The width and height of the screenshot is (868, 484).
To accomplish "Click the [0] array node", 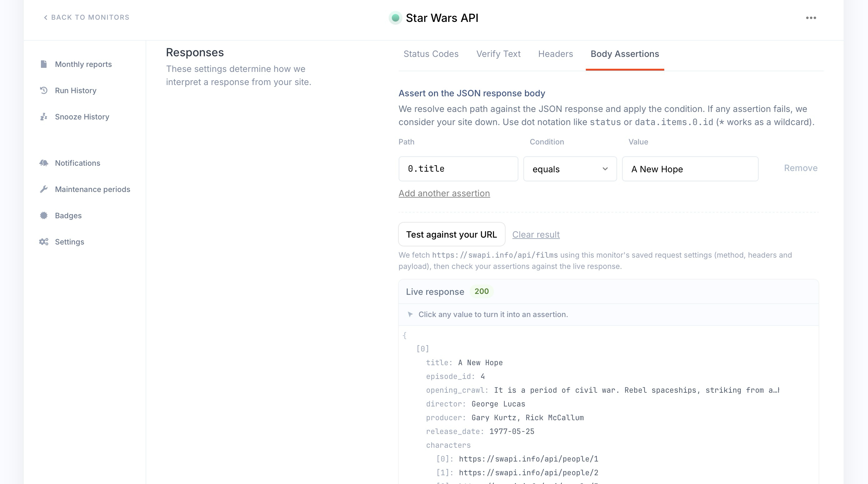I will (x=422, y=349).
